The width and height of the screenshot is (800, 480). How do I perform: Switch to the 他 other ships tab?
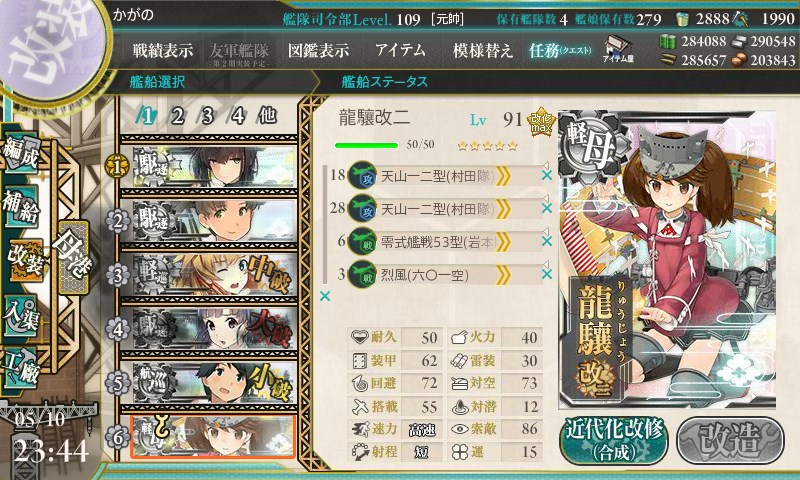(x=267, y=116)
